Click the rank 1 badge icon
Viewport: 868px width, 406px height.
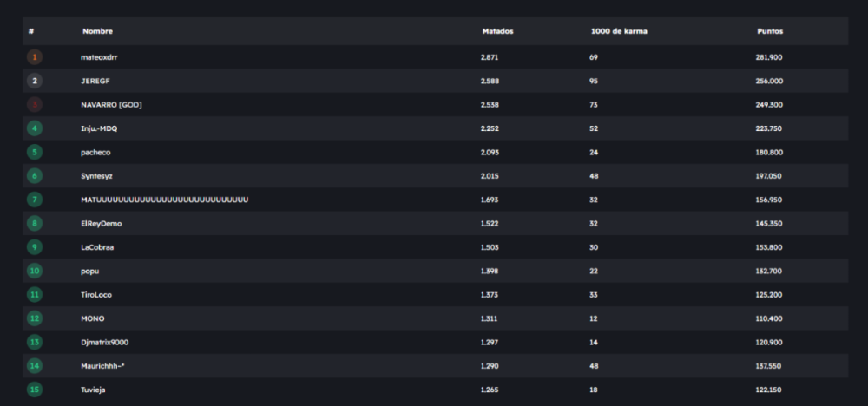click(35, 57)
